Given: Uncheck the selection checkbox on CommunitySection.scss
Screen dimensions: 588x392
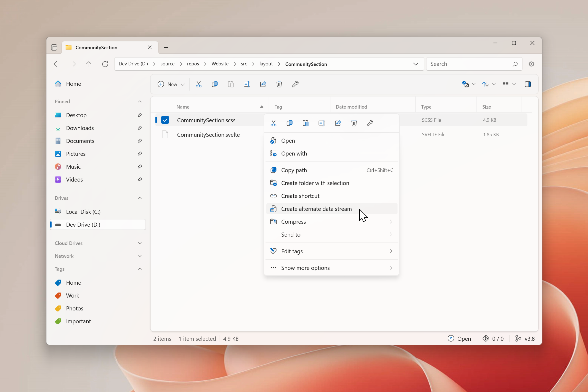Looking at the screenshot, I should tap(165, 120).
